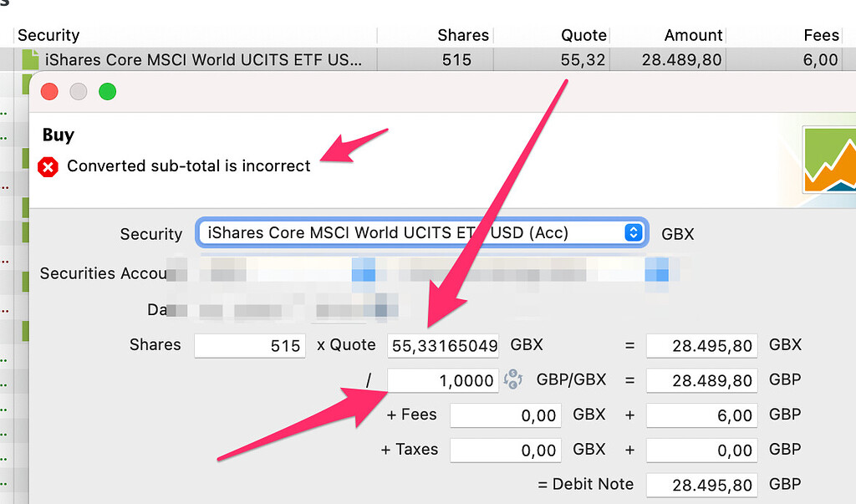This screenshot has height=504, width=856.
Task: Click the Fees column header
Action: (820, 35)
